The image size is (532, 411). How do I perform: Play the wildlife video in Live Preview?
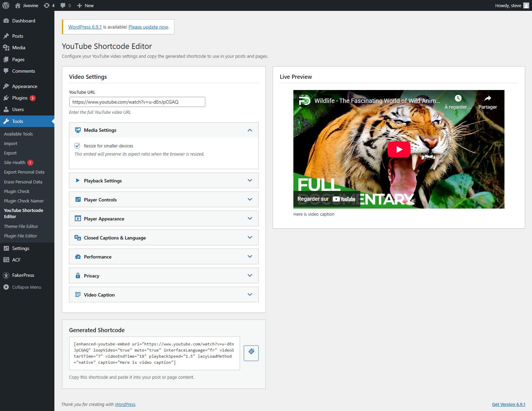pyautogui.click(x=399, y=149)
